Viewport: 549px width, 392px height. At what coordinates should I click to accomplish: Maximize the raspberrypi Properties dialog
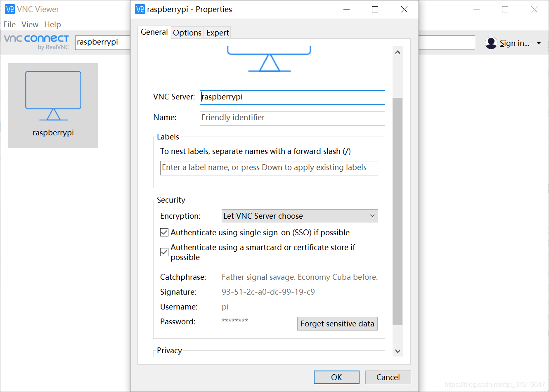[375, 9]
